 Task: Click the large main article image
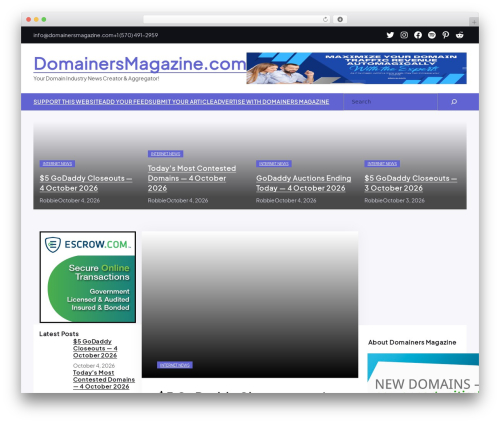tap(250, 304)
